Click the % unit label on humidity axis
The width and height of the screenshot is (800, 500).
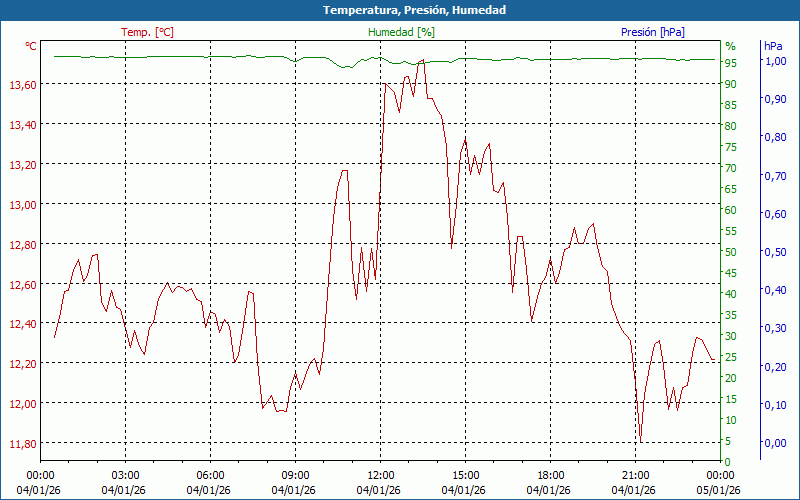tap(730, 46)
